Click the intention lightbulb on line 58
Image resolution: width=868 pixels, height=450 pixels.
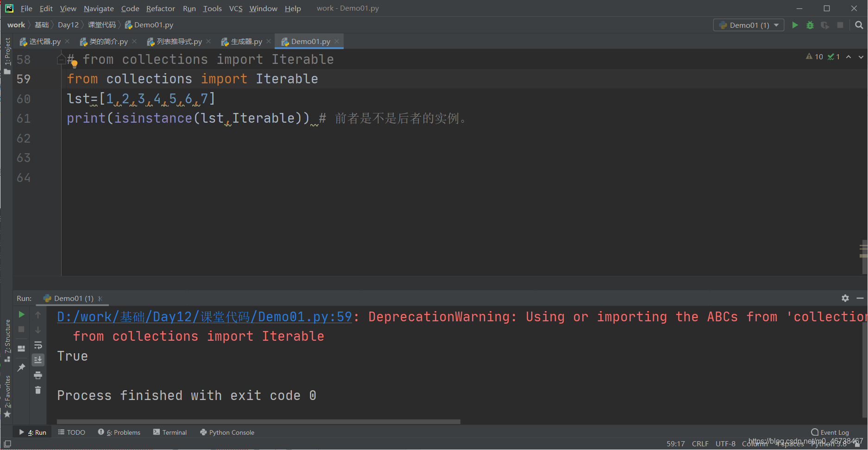click(75, 64)
